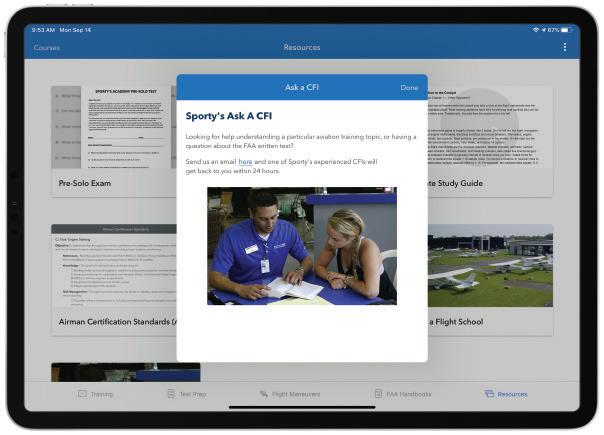Switch to Test Prep tab label
This screenshot has height=435, width=604.
click(x=193, y=394)
